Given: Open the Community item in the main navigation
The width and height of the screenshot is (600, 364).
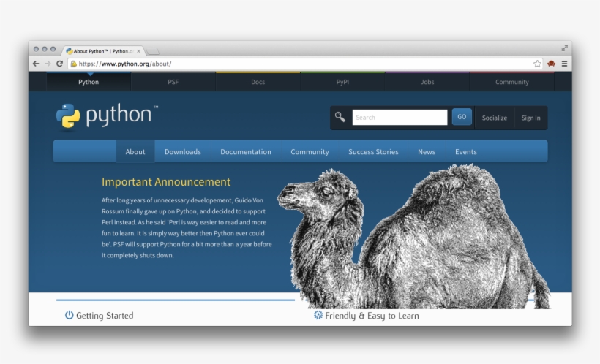Looking at the screenshot, I should click(x=310, y=152).
